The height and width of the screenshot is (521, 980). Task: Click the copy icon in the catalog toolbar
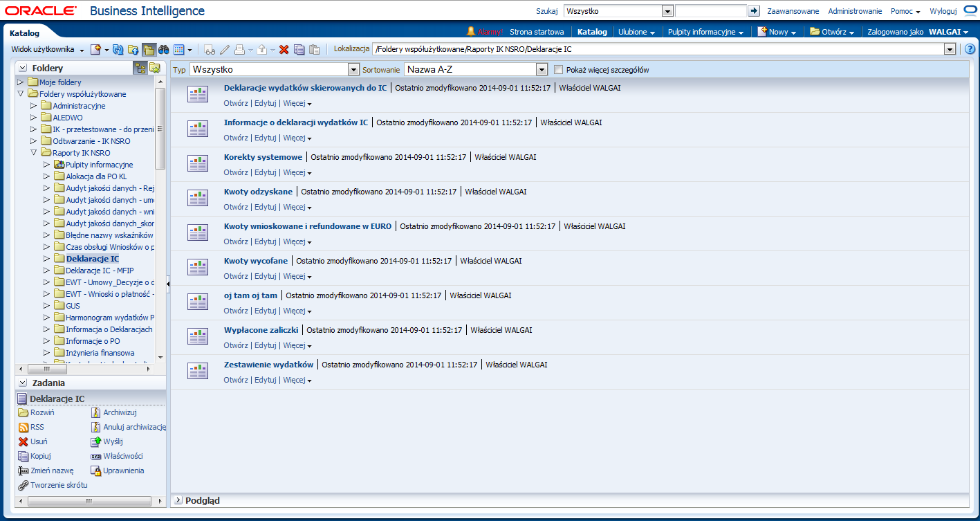299,49
